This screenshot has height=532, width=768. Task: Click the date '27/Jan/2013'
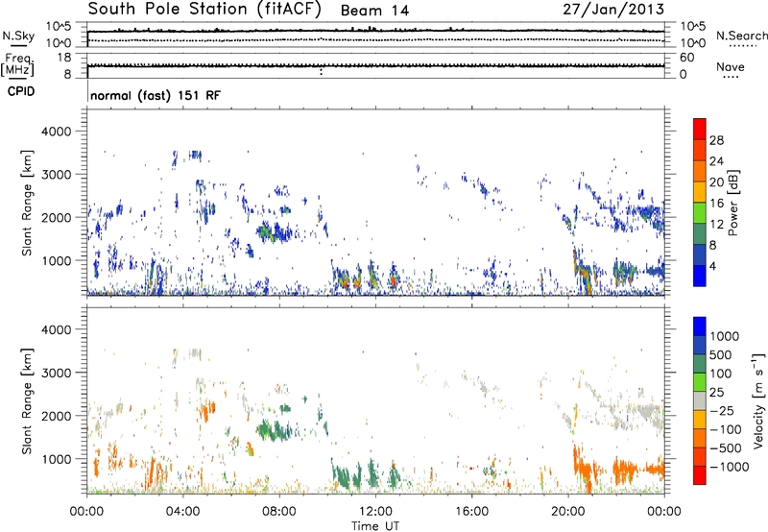coord(613,10)
